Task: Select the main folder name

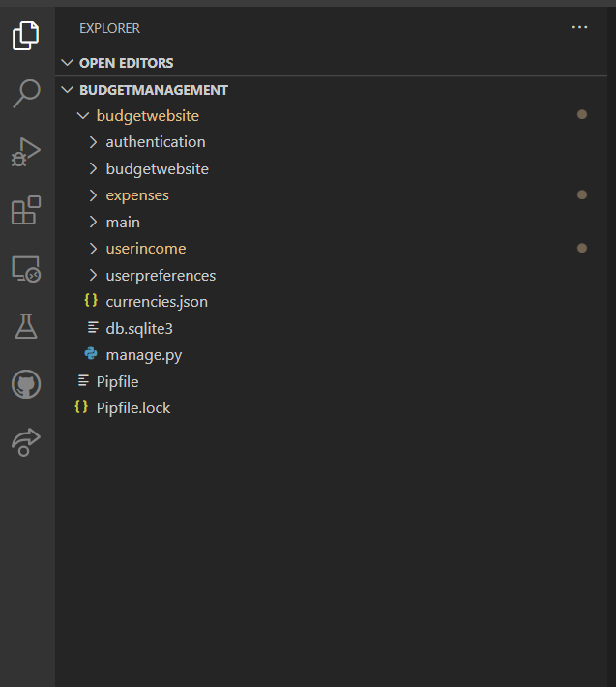Action: pos(123,223)
